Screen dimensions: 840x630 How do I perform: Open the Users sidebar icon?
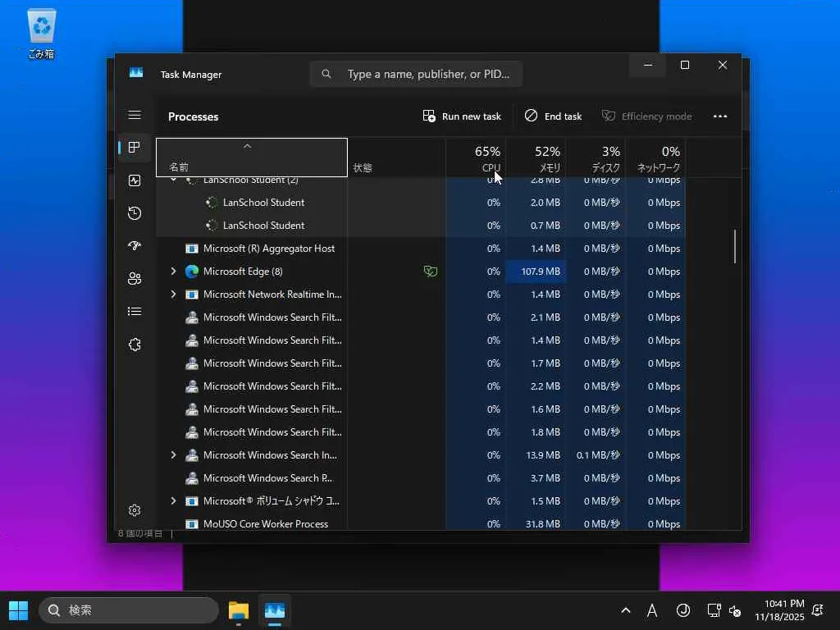135,279
